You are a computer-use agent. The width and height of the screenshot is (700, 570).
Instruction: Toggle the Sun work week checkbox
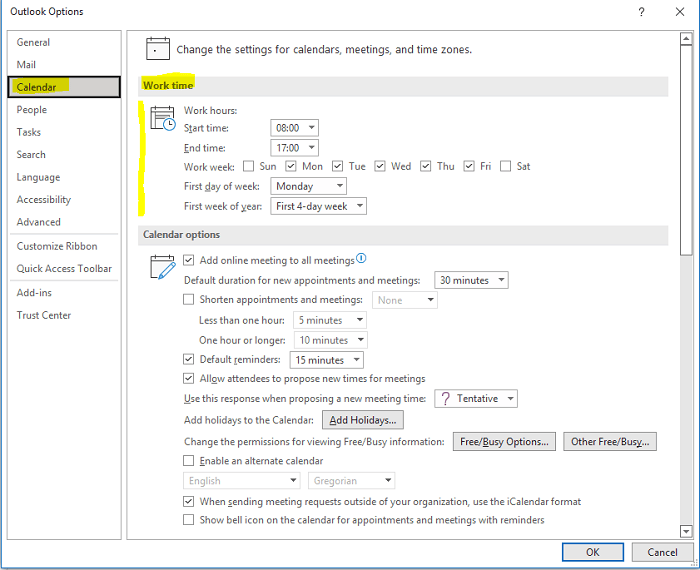point(249,166)
